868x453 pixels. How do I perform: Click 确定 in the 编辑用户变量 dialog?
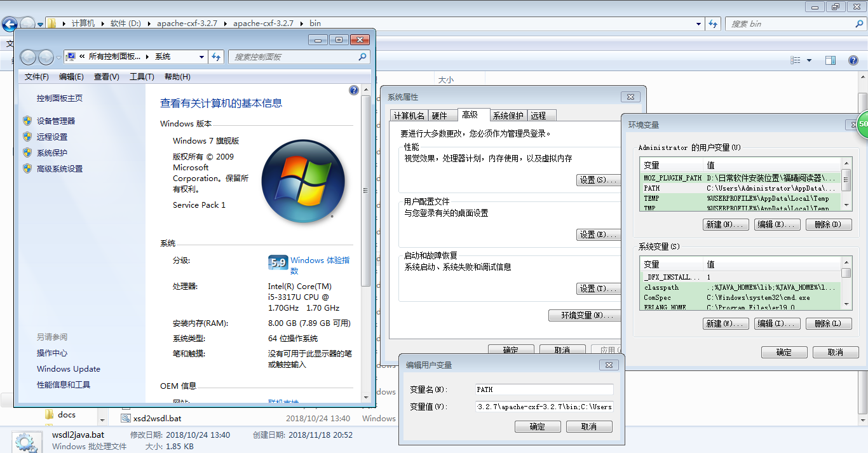tap(538, 427)
